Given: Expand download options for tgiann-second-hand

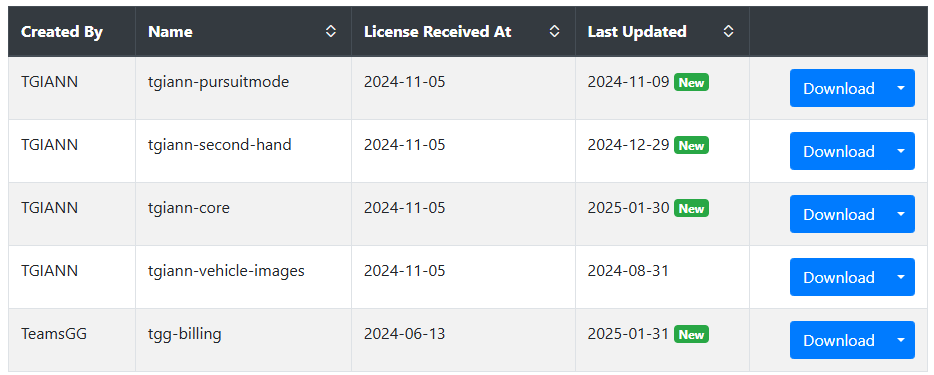Looking at the screenshot, I should click(x=901, y=151).
